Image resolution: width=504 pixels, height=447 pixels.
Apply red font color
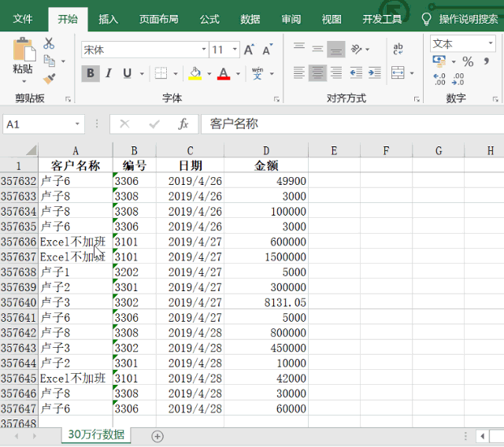click(x=224, y=73)
